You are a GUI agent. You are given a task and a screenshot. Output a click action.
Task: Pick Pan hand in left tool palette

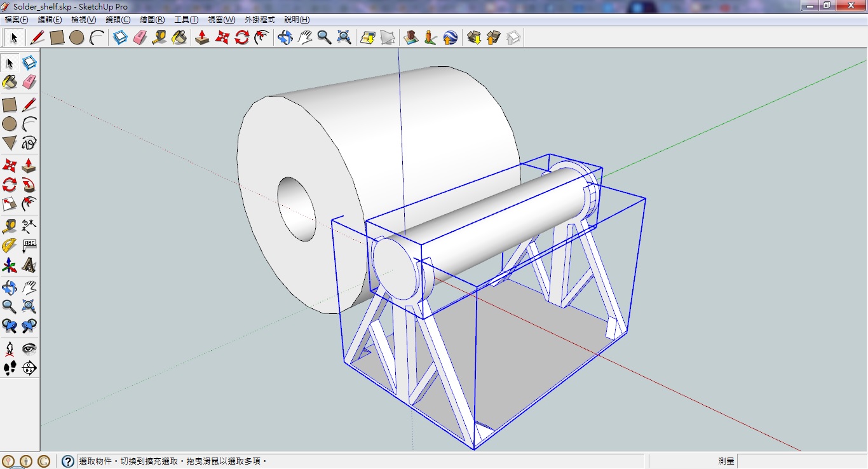coord(29,287)
